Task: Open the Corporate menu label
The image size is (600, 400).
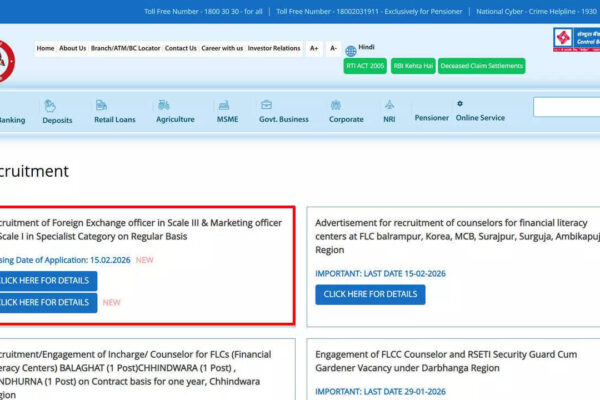Action: [346, 119]
